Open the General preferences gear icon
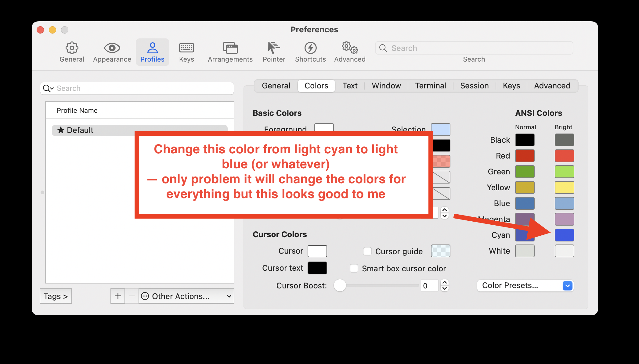The height and width of the screenshot is (364, 639). [x=72, y=48]
